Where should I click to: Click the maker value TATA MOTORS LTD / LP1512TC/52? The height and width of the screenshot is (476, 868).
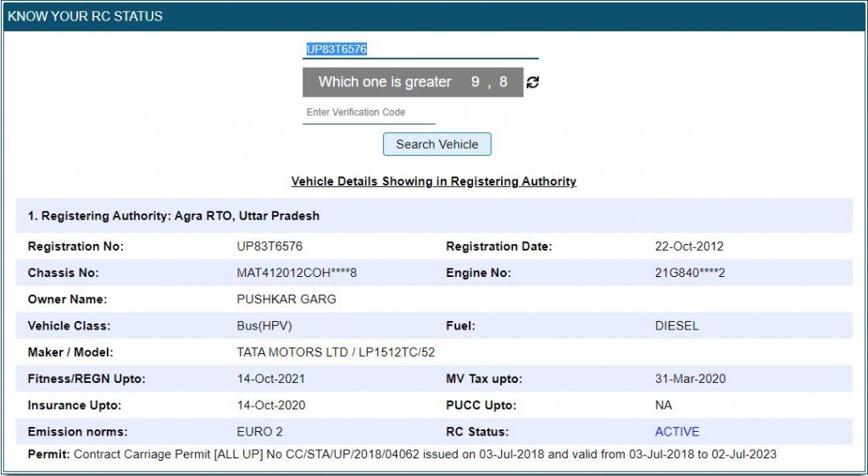click(x=336, y=352)
